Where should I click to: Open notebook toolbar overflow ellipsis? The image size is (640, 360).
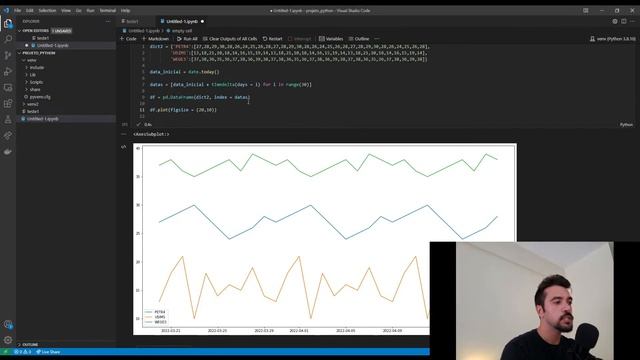click(x=377, y=39)
